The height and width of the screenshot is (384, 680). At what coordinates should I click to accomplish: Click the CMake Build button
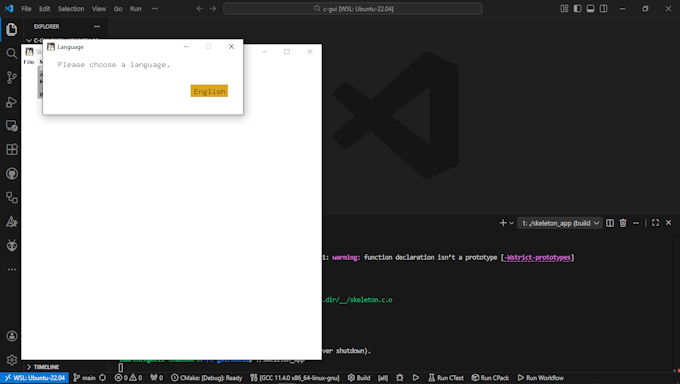(359, 378)
